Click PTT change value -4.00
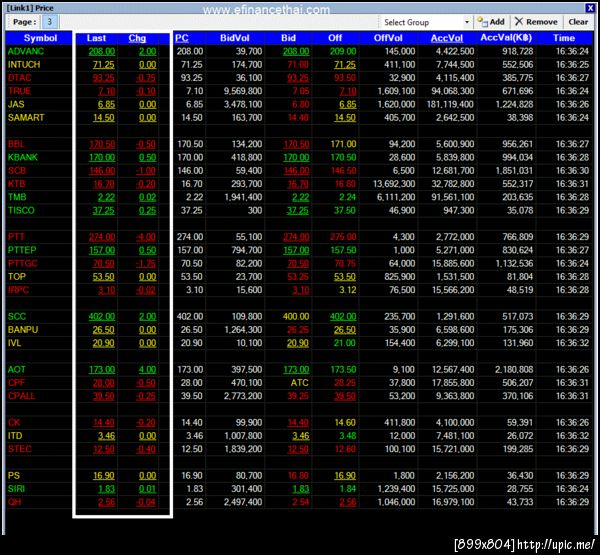The image size is (600, 555). coord(145,237)
